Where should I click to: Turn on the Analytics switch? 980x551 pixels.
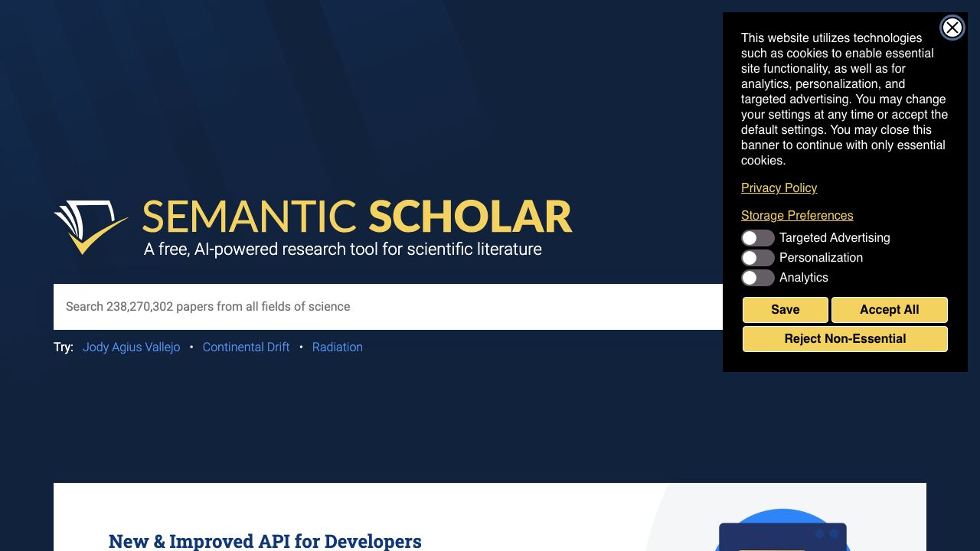tap(758, 278)
